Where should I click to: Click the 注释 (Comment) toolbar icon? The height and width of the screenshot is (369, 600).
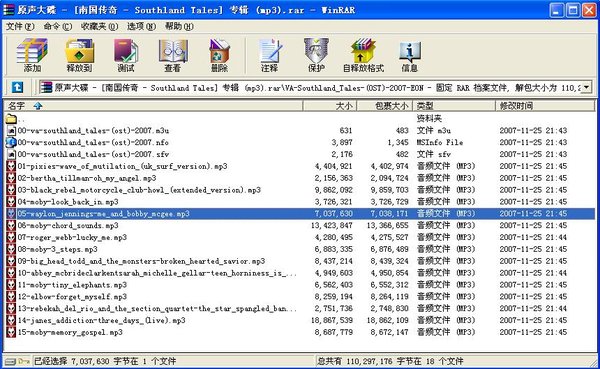click(270, 56)
